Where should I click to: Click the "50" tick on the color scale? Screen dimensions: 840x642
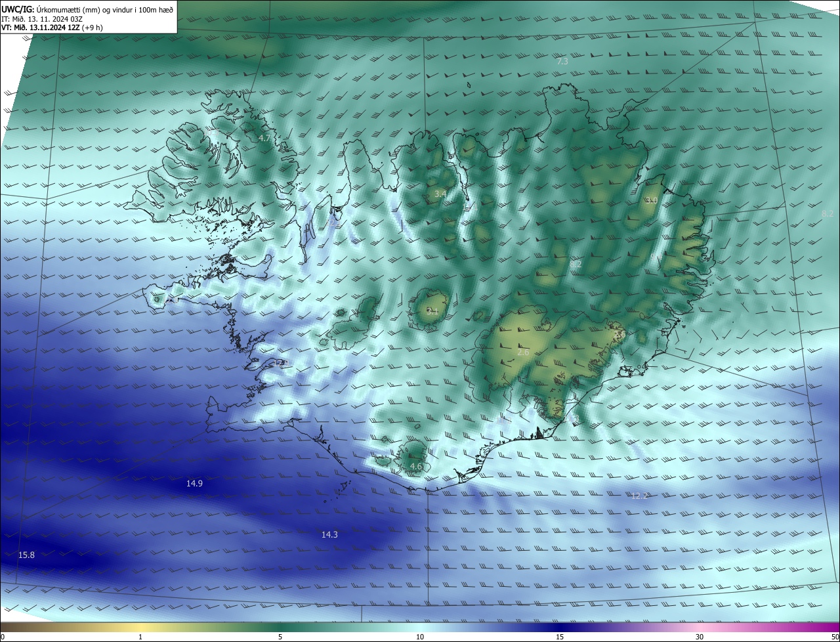point(834,637)
